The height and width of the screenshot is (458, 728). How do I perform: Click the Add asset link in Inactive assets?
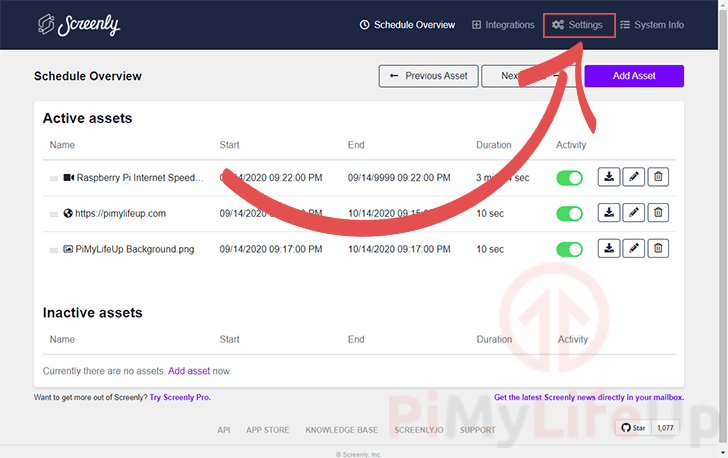[189, 371]
